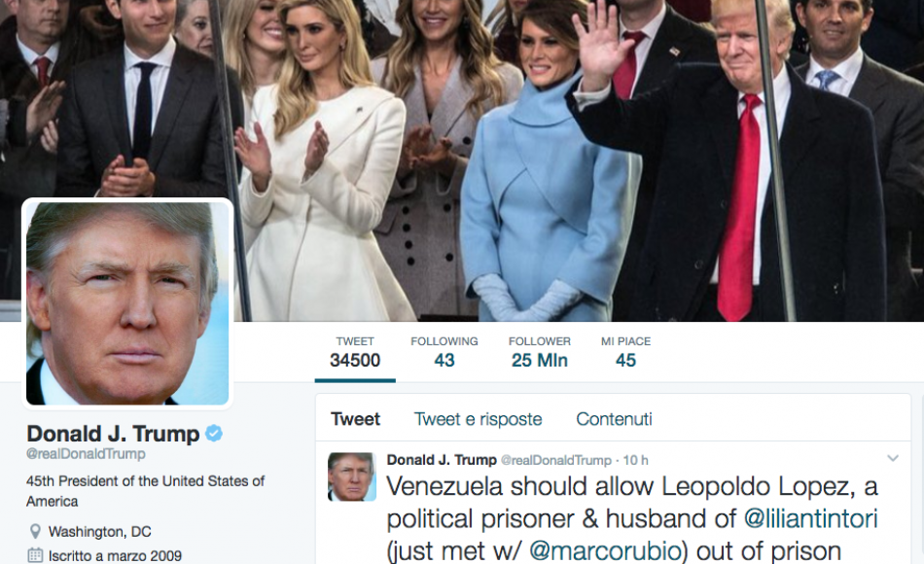The image size is (924, 564).
Task: Open the 10 h tweet timestamp
Action: (636, 460)
